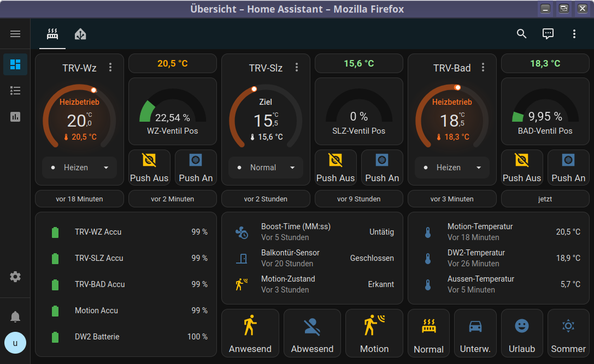This screenshot has width=594, height=364.
Task: Switch to the second dashboard view tab
Action: point(80,34)
